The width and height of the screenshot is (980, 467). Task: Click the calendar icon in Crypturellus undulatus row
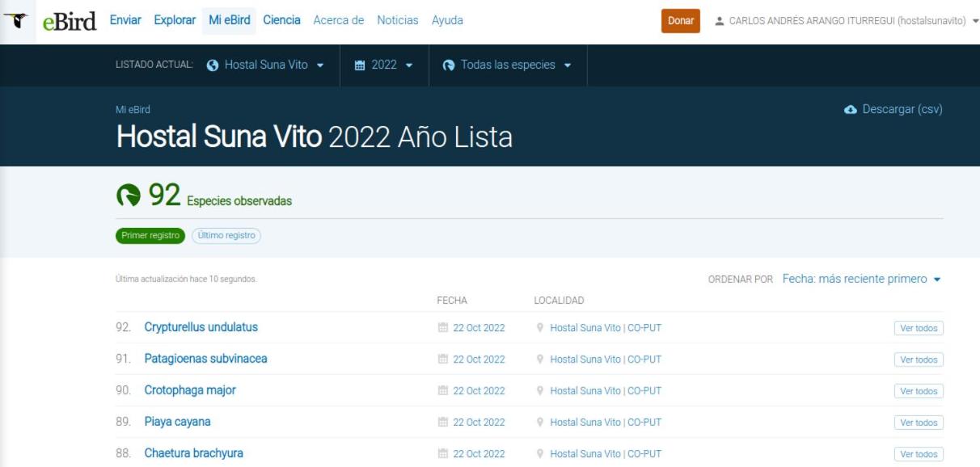tap(442, 328)
